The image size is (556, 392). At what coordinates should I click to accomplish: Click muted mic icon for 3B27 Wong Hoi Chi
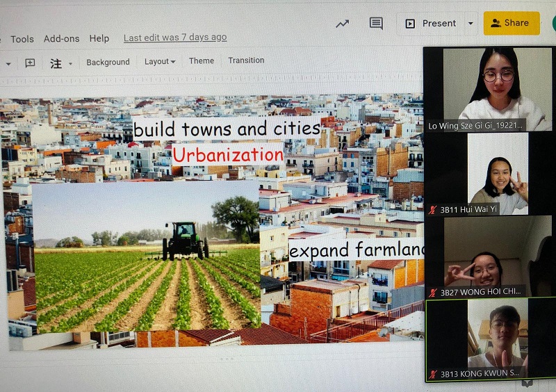433,293
